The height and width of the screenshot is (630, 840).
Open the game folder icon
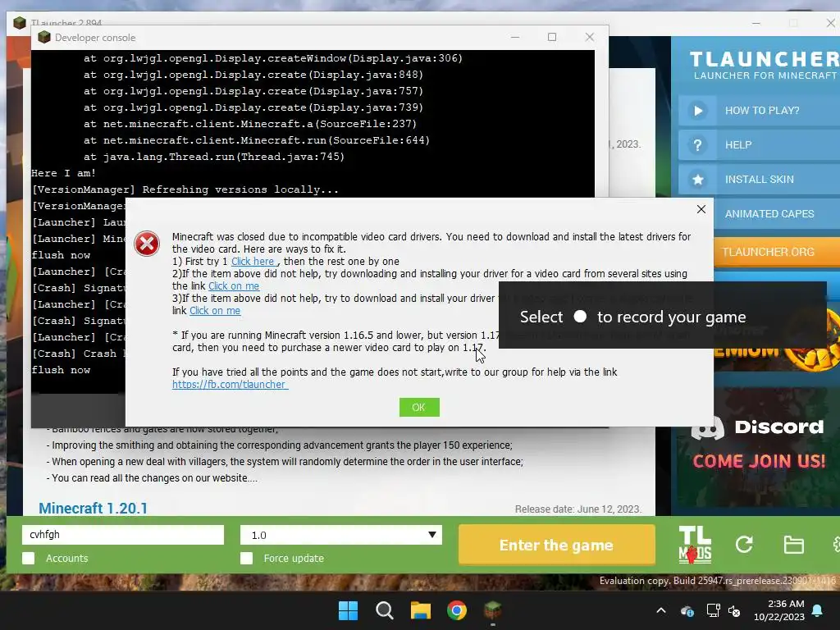793,545
